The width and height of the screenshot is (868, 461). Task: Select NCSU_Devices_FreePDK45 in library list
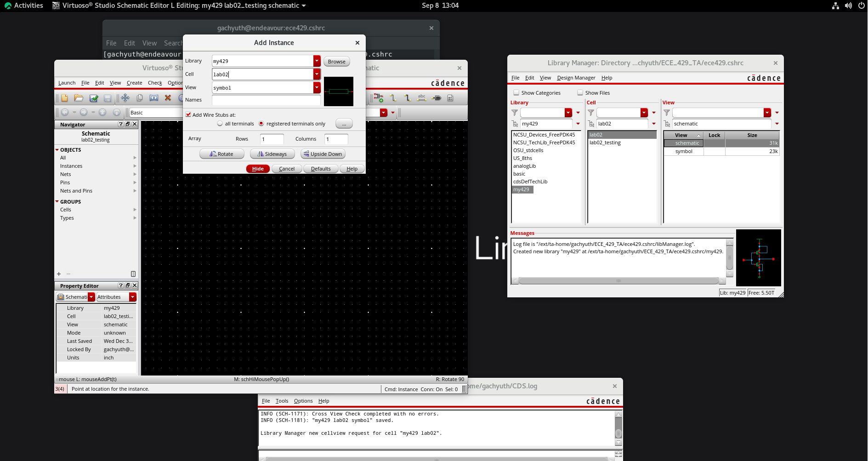pos(544,135)
